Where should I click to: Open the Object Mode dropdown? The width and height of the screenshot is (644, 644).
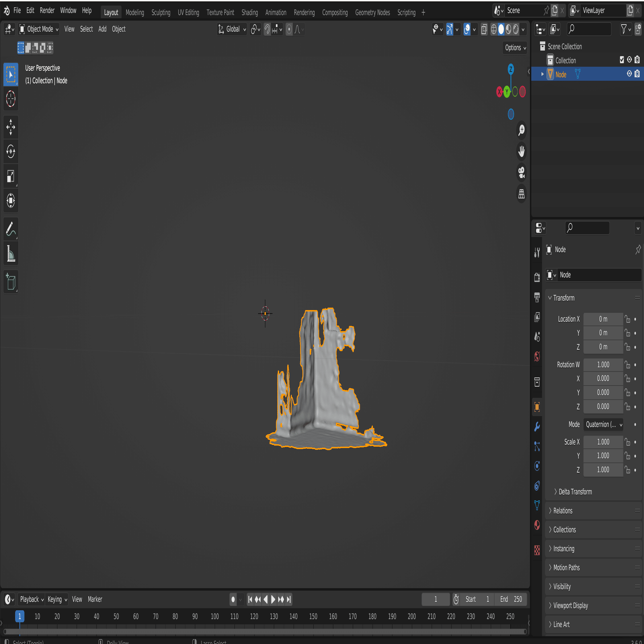click(x=39, y=29)
